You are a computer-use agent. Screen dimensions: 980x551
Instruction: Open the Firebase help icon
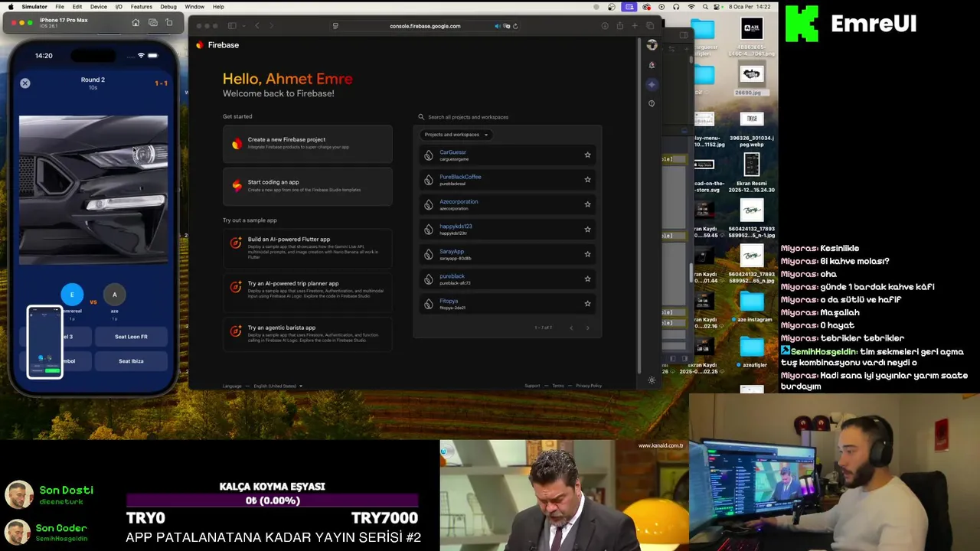coord(652,103)
